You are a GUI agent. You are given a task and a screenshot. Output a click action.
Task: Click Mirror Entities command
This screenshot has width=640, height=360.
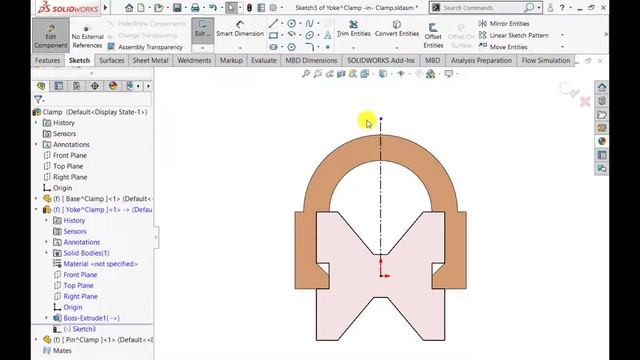[x=504, y=24]
